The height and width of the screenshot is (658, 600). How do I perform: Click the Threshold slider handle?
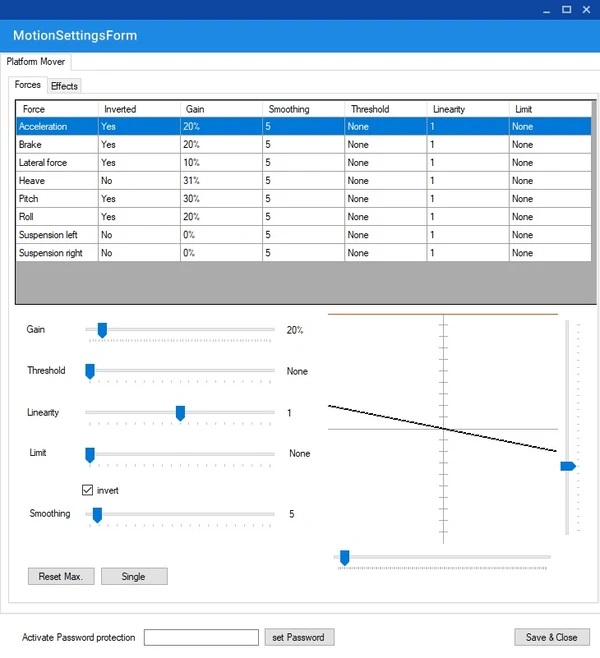[90, 371]
